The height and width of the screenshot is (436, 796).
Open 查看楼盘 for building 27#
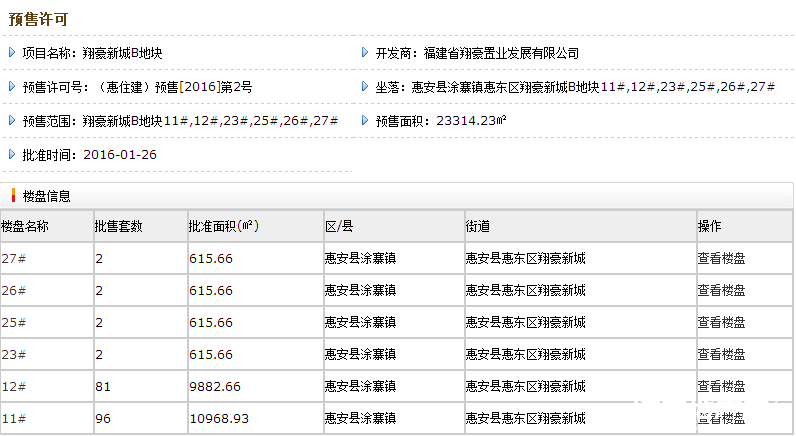(x=721, y=259)
